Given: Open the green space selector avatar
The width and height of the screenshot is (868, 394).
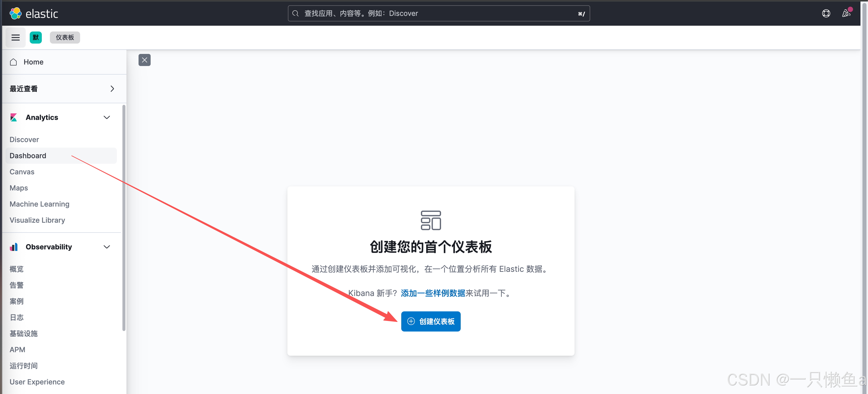Looking at the screenshot, I should [x=36, y=38].
